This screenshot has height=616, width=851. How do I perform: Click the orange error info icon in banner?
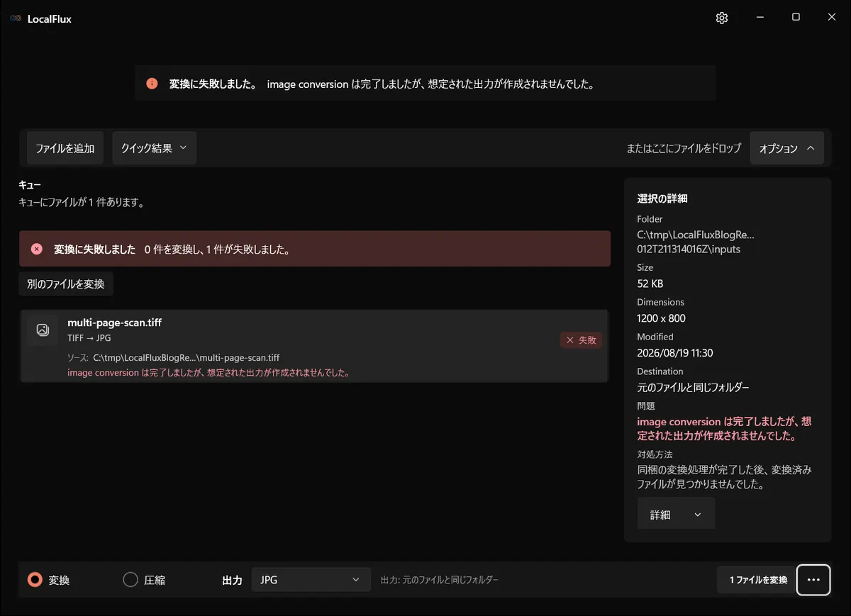coord(152,84)
